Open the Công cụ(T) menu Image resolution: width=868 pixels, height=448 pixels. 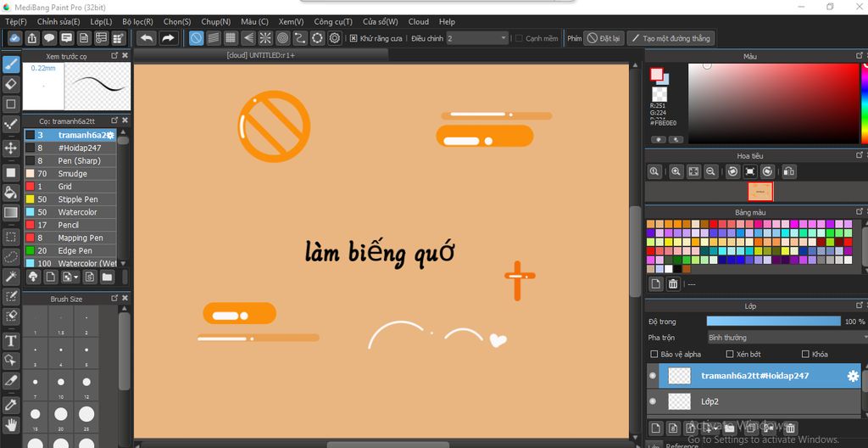click(332, 21)
